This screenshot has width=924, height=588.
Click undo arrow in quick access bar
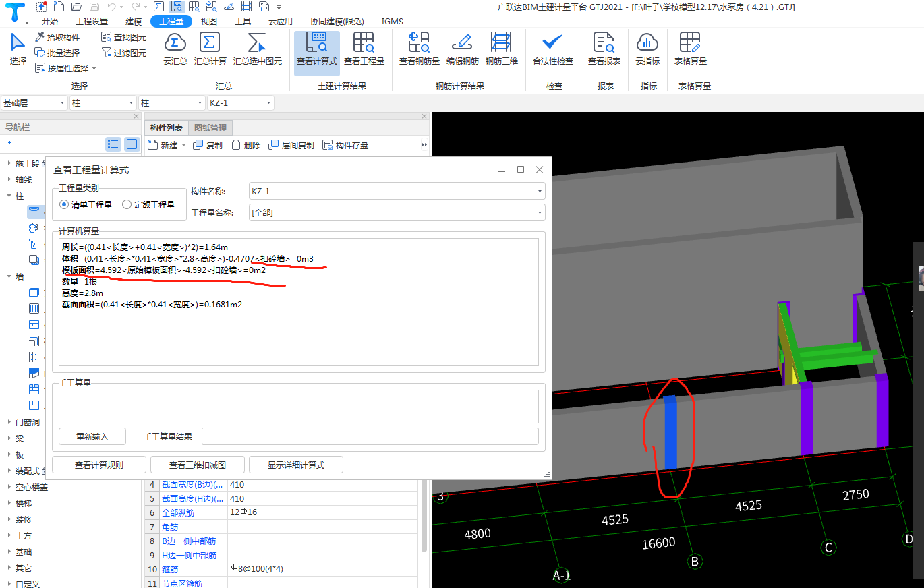[x=112, y=7]
